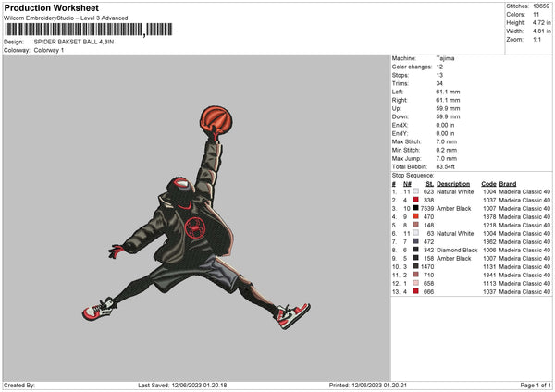
Task: Select the Width value '4.81 in'
Action: click(541, 31)
